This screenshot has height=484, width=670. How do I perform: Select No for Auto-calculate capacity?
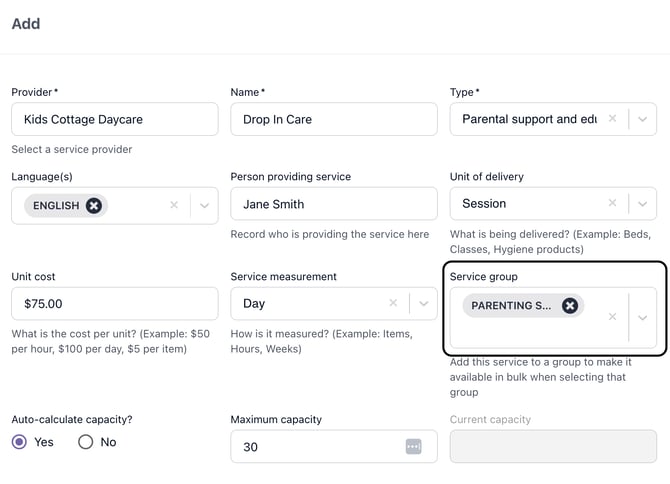(86, 442)
